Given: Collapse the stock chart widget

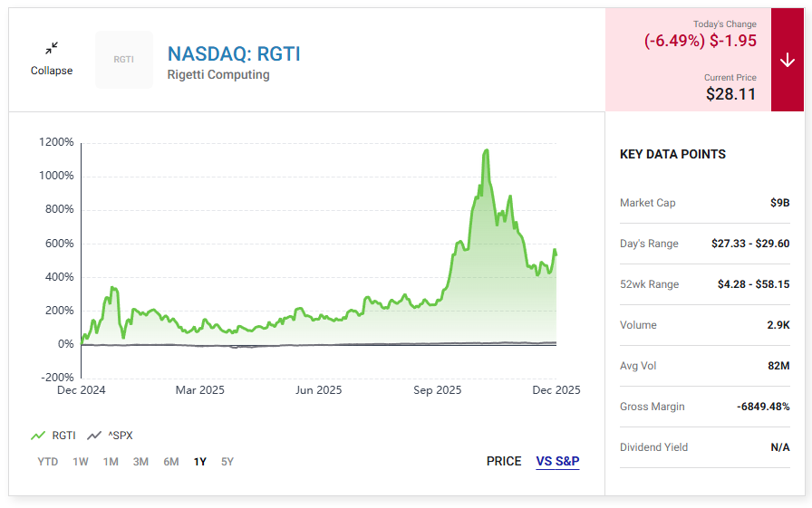Looking at the screenshot, I should click(52, 60).
